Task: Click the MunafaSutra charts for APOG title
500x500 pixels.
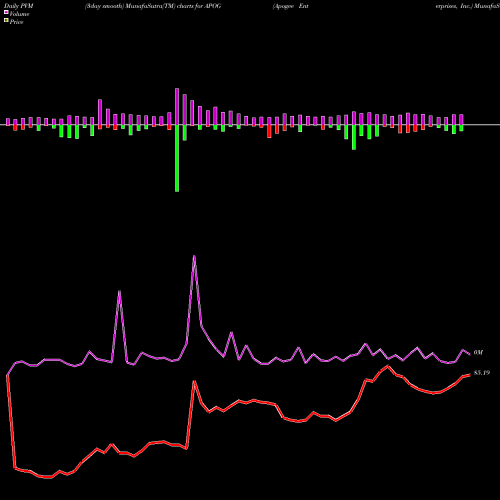Action: tap(153, 6)
